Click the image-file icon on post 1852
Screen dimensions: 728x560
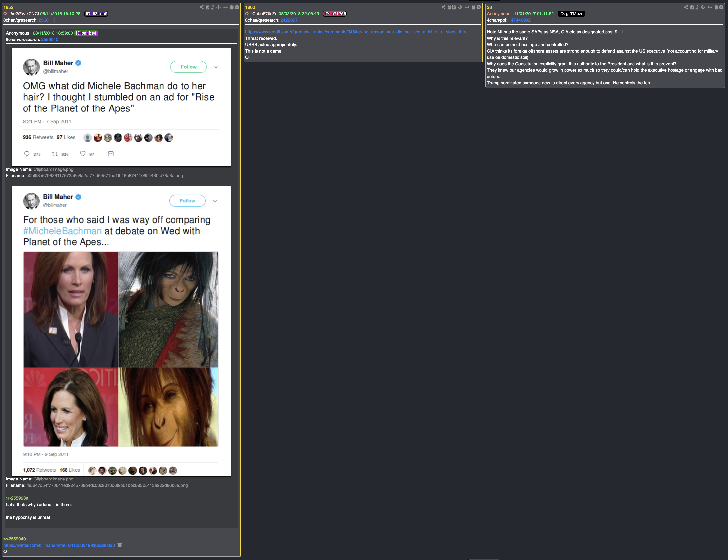(212, 7)
